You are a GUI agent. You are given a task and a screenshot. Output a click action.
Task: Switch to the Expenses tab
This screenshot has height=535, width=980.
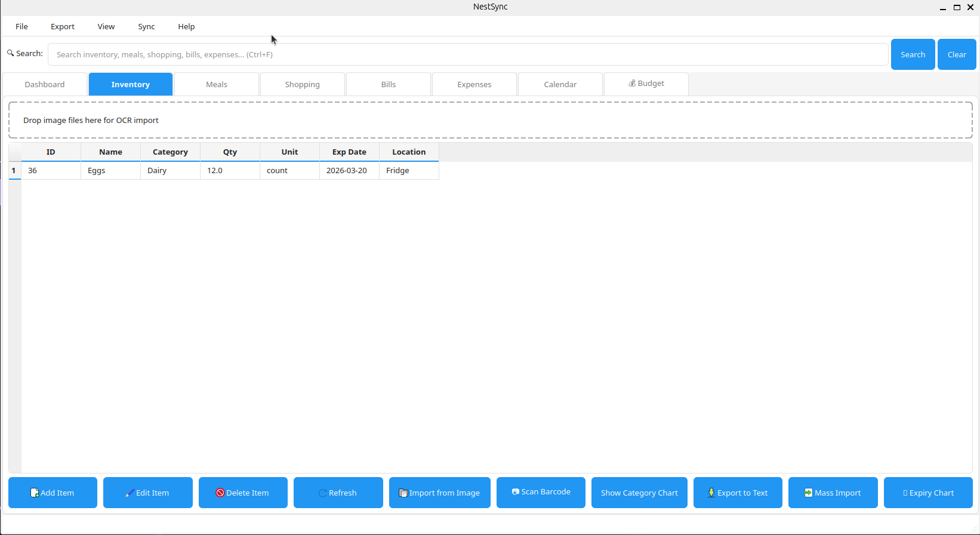474,84
